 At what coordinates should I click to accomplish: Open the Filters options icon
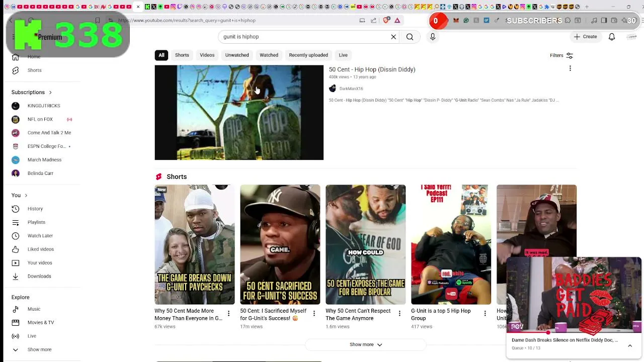click(x=570, y=55)
